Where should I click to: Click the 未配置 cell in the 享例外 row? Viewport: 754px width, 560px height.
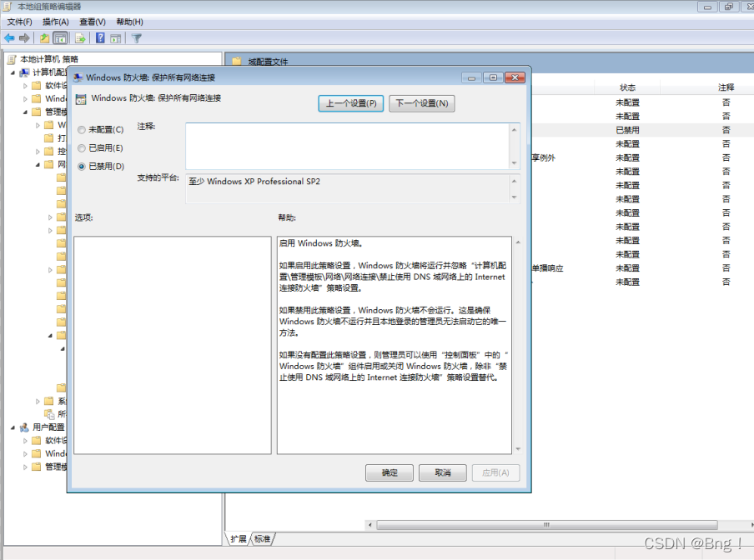click(x=627, y=158)
